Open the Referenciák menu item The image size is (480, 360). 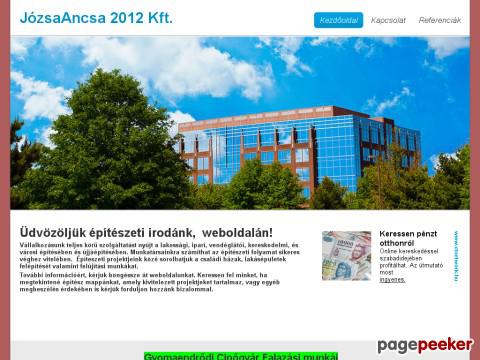pyautogui.click(x=440, y=20)
